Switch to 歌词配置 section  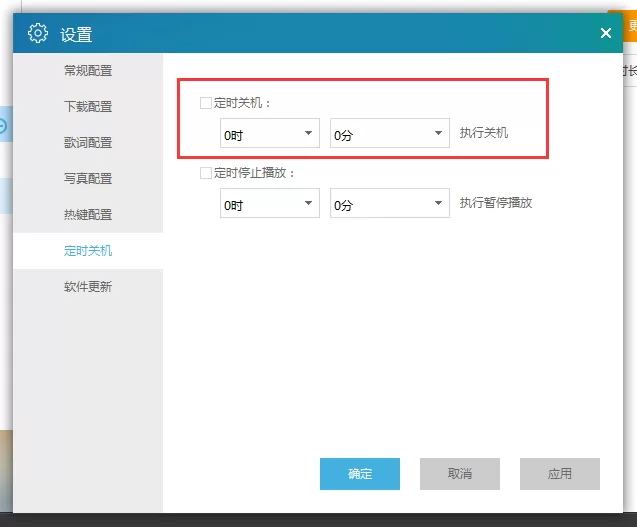coord(88,143)
